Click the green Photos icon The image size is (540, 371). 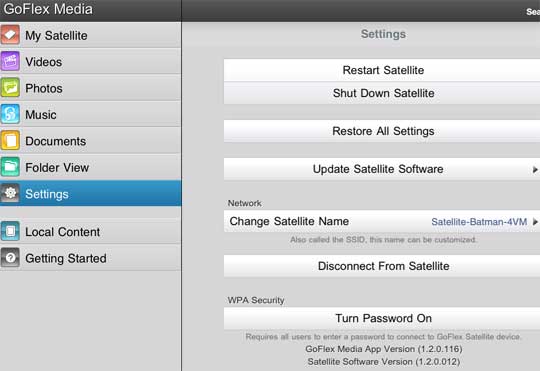10,88
